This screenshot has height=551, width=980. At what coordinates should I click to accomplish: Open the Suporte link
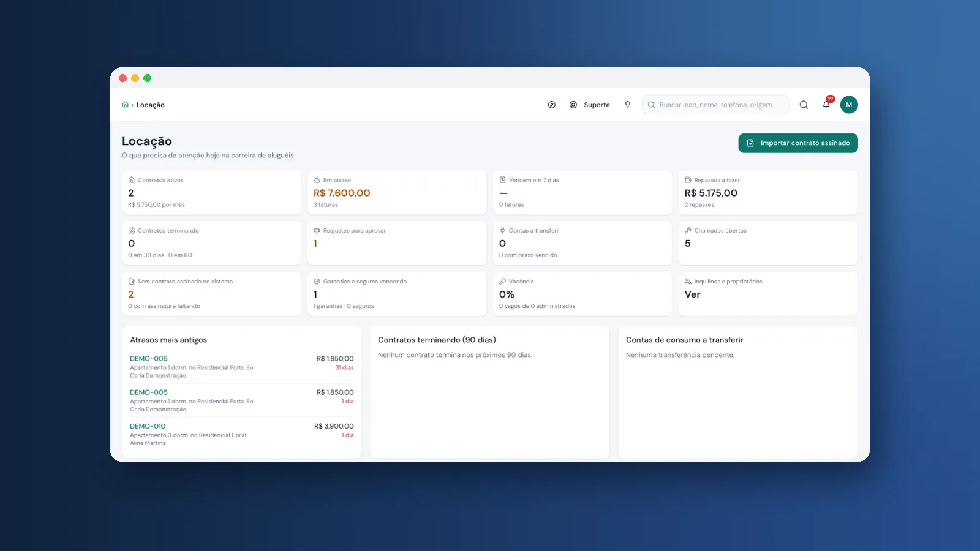click(597, 105)
